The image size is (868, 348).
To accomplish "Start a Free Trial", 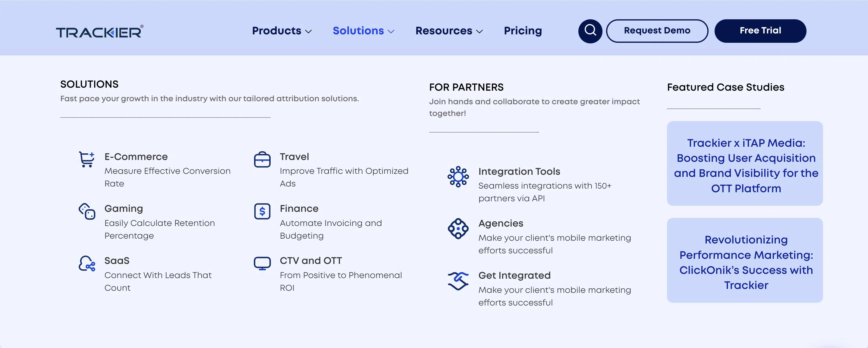I will 760,31.
